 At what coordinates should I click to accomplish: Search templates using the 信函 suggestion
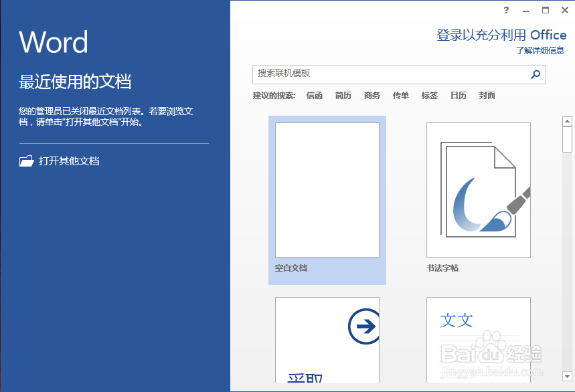pyautogui.click(x=314, y=95)
